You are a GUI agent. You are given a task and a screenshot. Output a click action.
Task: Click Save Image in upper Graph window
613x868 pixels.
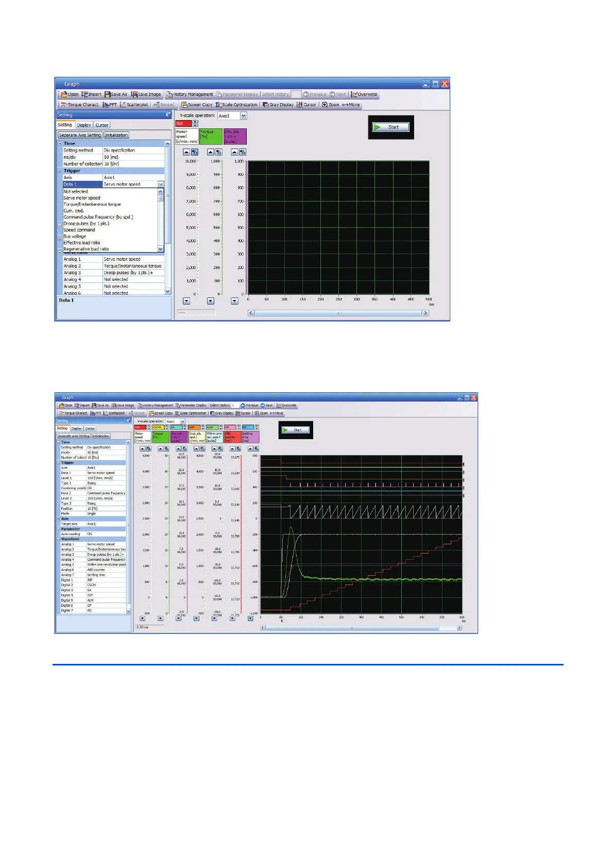(146, 94)
